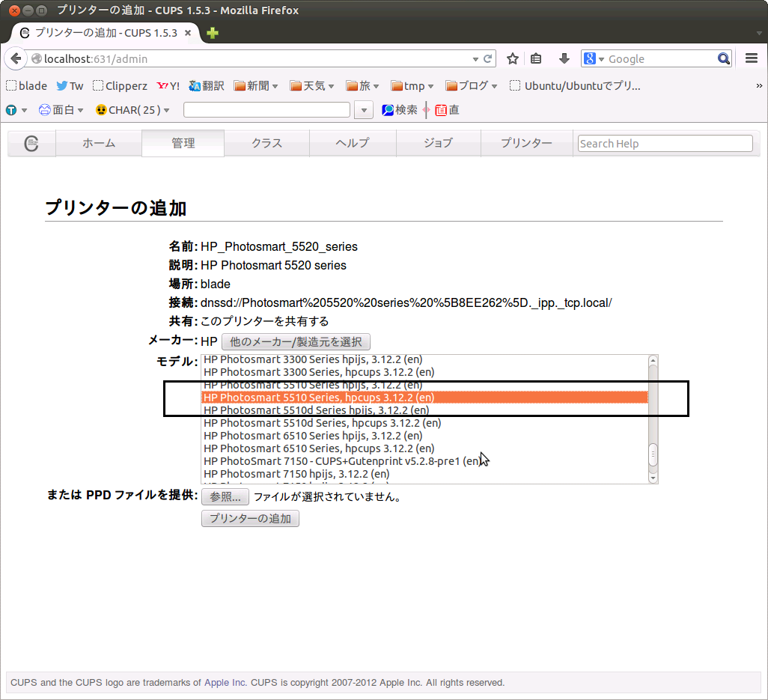This screenshot has width=768, height=700.
Task: Click the Search Help input field
Action: [665, 144]
